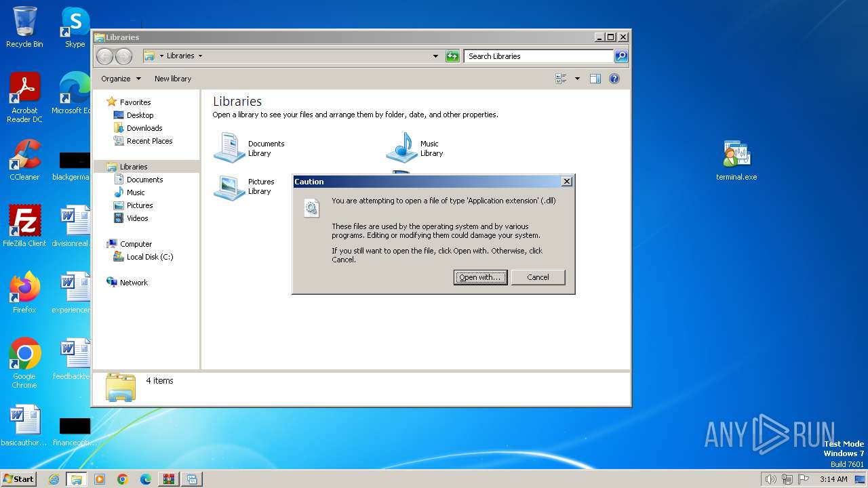This screenshot has width=868, height=488.
Task: Open the Start menu
Action: coord(18,479)
